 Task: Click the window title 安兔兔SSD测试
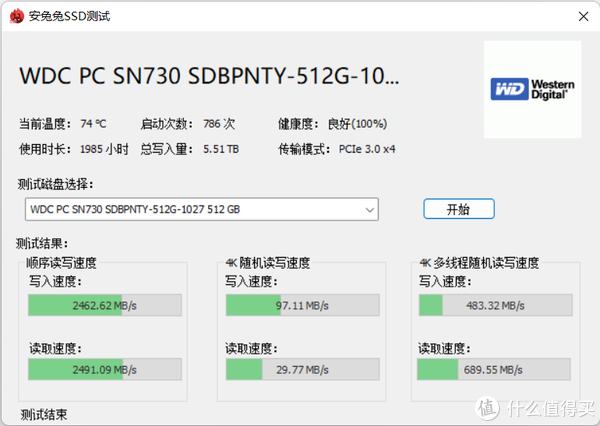coord(69,16)
